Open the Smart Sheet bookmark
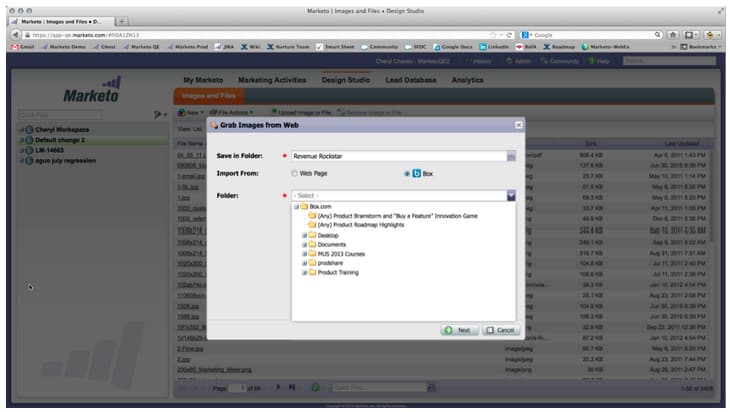The width and height of the screenshot is (730, 412). pos(335,47)
